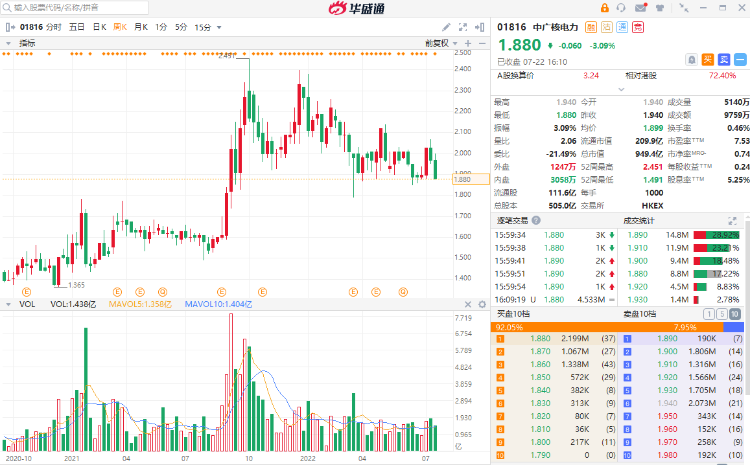This screenshot has width=750, height=465.
Task: Switch to 5分 five-minute chart tab
Action: pos(181,27)
